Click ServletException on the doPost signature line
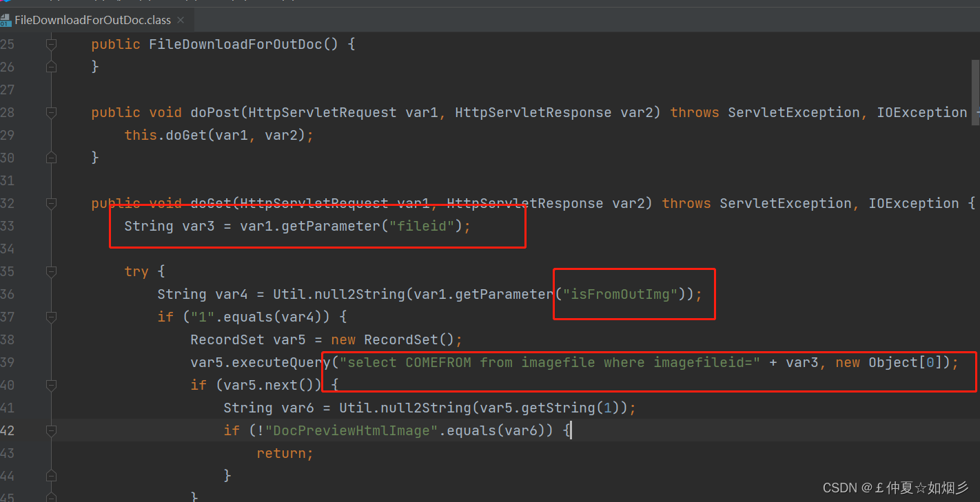 [794, 112]
